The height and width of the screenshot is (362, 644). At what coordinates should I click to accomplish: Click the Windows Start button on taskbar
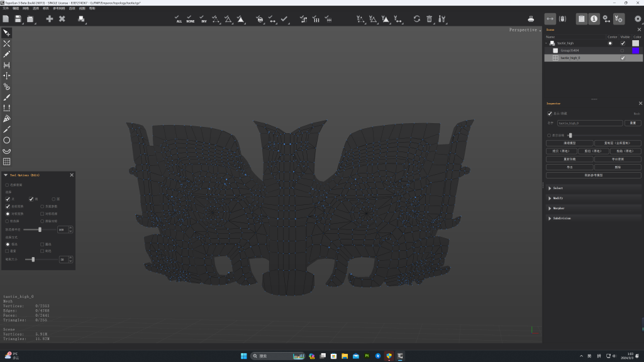pos(243,356)
